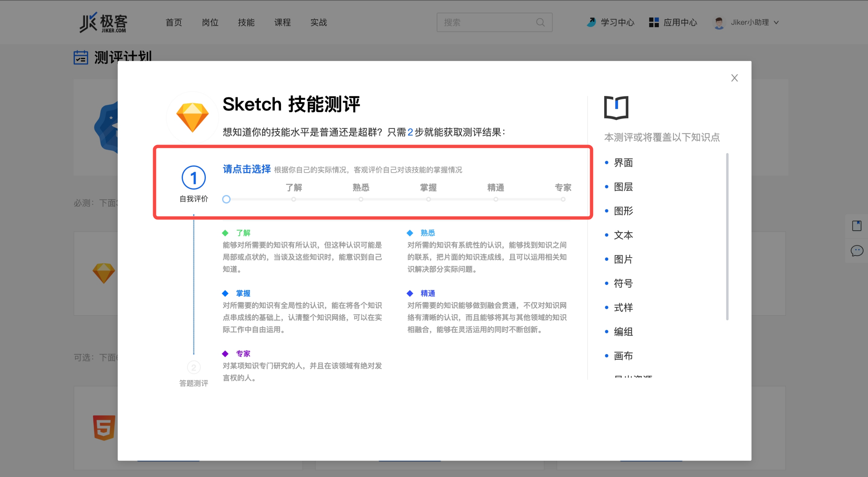The width and height of the screenshot is (868, 477).
Task: Click the slider start handle
Action: tap(226, 199)
